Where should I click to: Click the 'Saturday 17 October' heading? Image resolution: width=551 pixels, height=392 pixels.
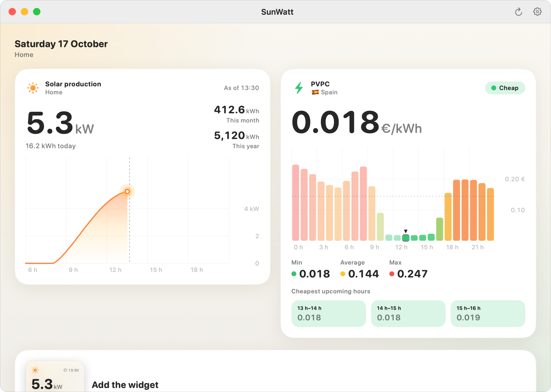coord(61,44)
